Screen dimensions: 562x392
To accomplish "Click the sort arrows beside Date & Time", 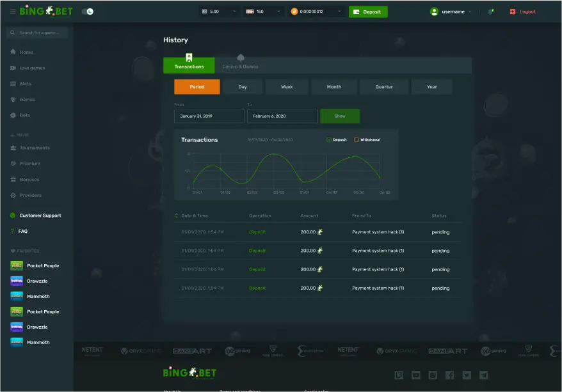I will click(177, 216).
